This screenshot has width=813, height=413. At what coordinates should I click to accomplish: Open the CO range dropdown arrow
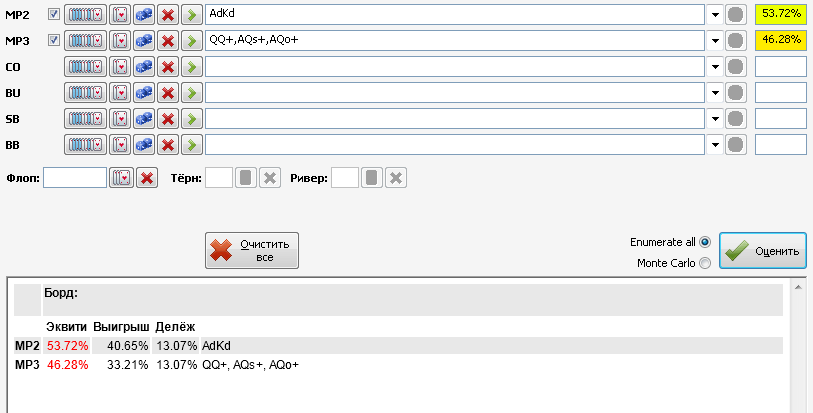715,67
